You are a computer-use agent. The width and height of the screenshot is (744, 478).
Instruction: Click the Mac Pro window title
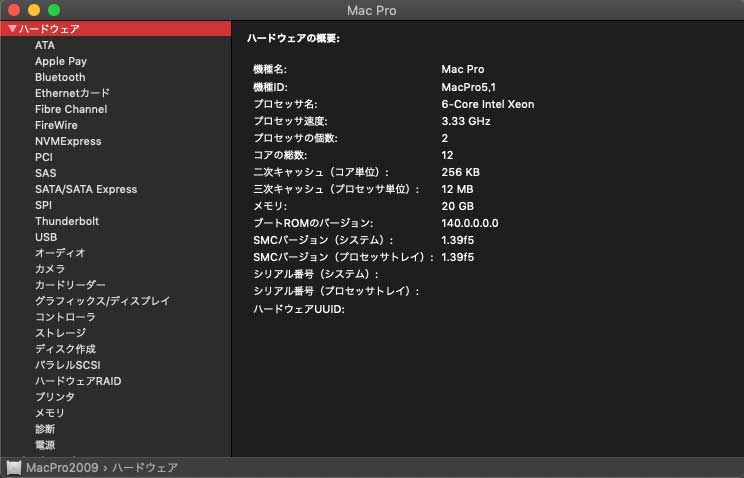pos(372,10)
